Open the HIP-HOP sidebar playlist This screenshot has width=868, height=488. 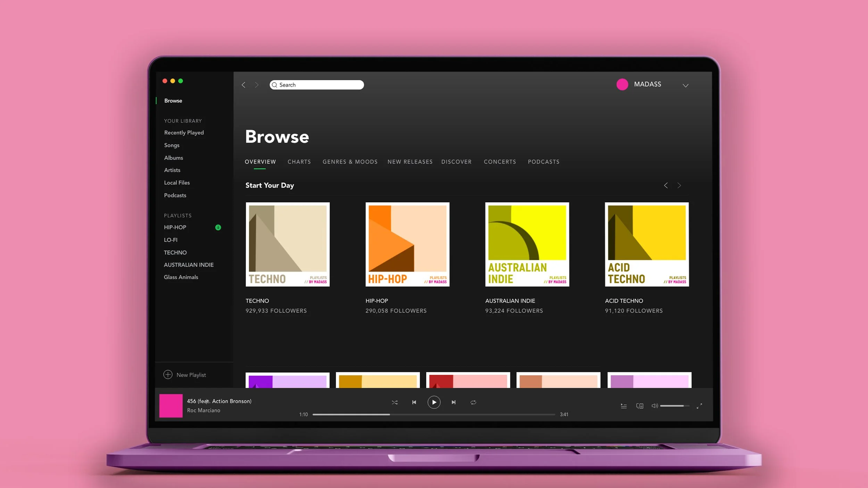[175, 227]
